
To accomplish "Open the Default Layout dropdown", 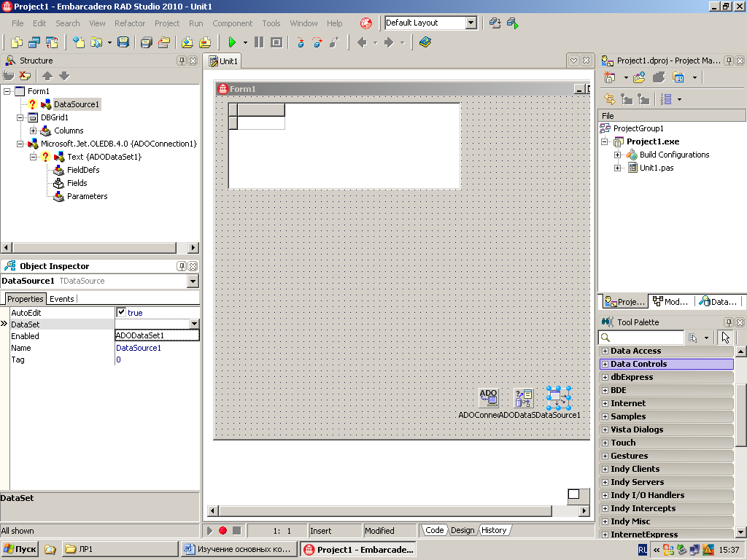I will pos(471,23).
